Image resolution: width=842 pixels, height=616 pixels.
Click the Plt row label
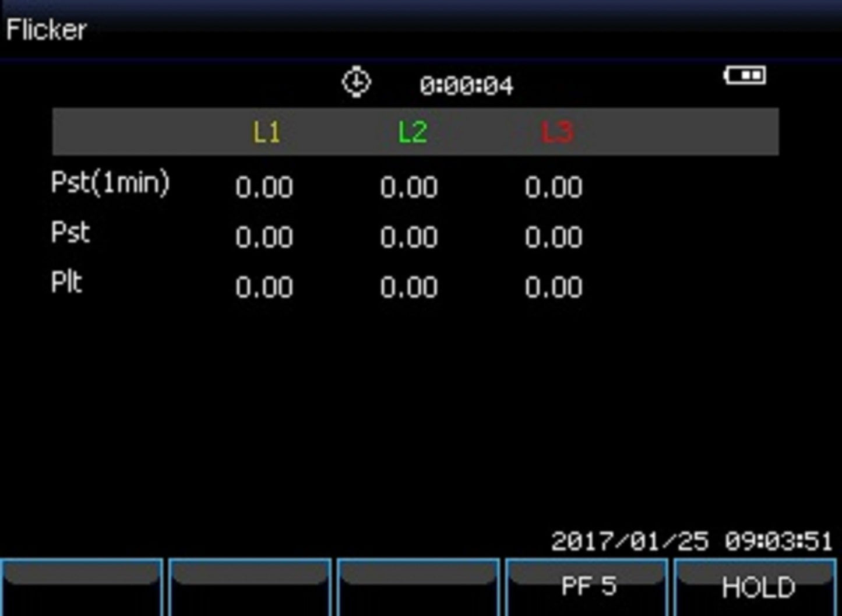[x=66, y=283]
